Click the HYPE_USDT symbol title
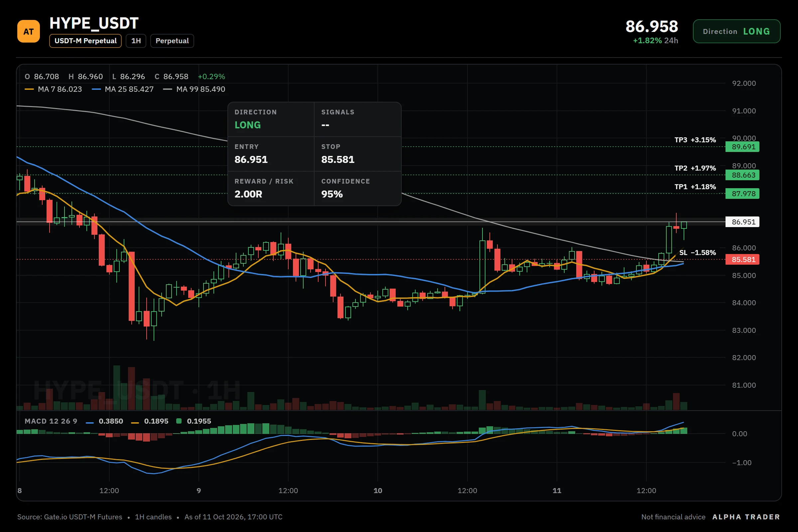Viewport: 798px width, 532px height. [x=94, y=23]
